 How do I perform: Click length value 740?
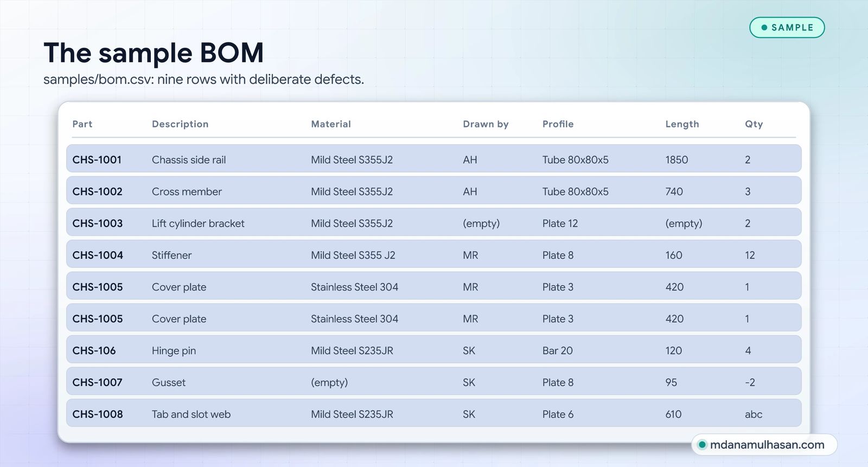(674, 192)
